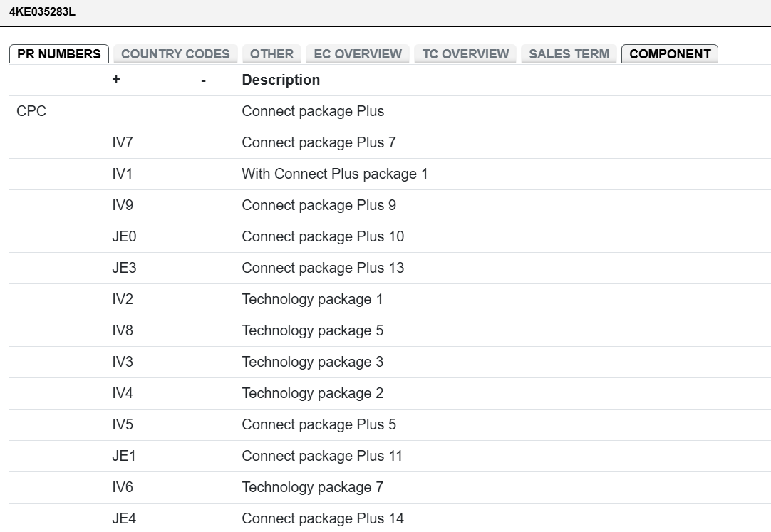771x532 pixels.
Task: Select PR code IV4
Action: coord(123,393)
